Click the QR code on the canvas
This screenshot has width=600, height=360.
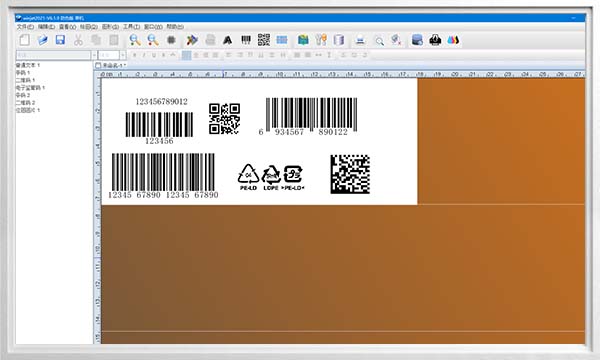point(225,119)
